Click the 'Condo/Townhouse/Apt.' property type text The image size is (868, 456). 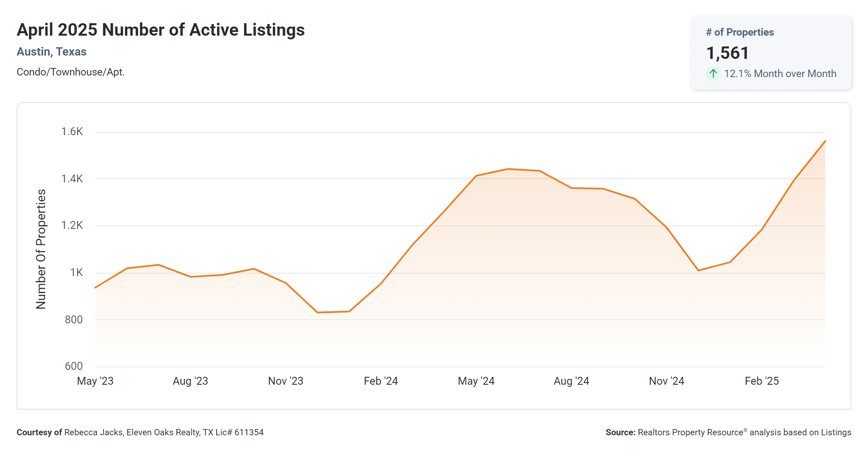(x=70, y=72)
